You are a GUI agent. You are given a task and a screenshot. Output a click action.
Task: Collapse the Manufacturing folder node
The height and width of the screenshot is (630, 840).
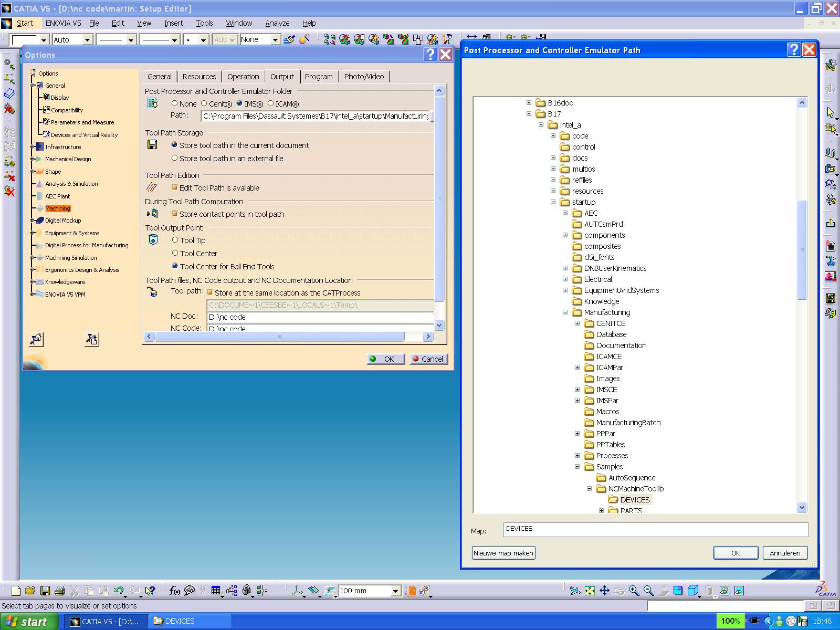pyautogui.click(x=565, y=312)
